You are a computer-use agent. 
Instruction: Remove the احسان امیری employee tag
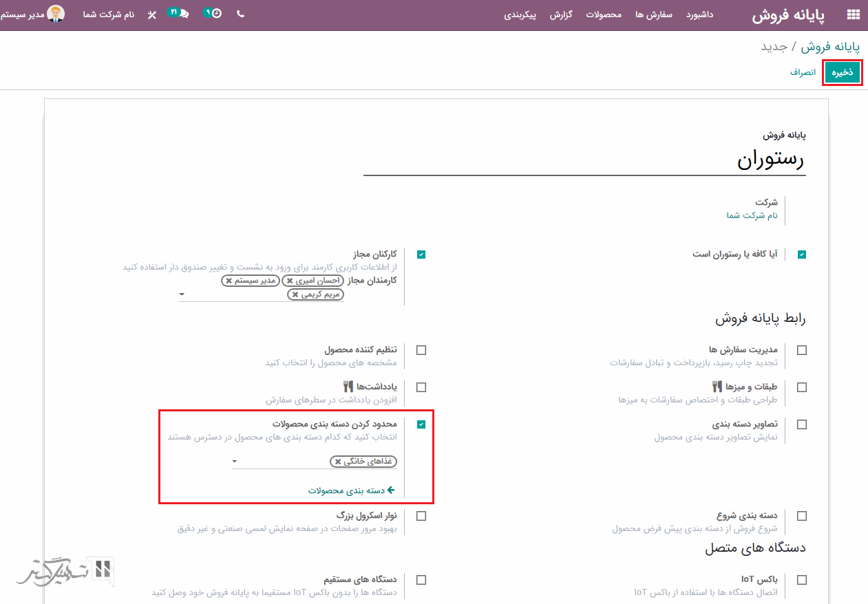pos(290,281)
